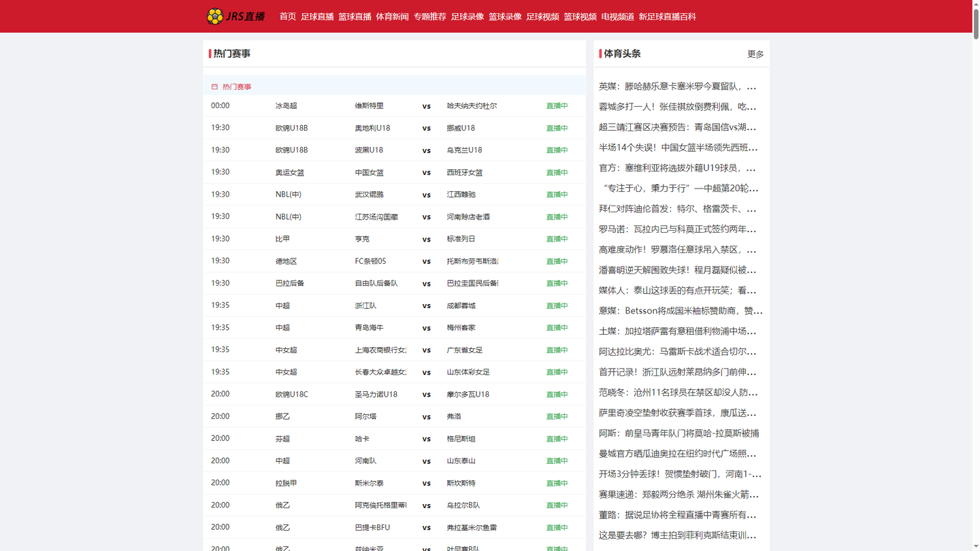Click the JRS直播 soccer ball logo
Viewport: 980px width, 551px height.
pyautogui.click(x=235, y=16)
